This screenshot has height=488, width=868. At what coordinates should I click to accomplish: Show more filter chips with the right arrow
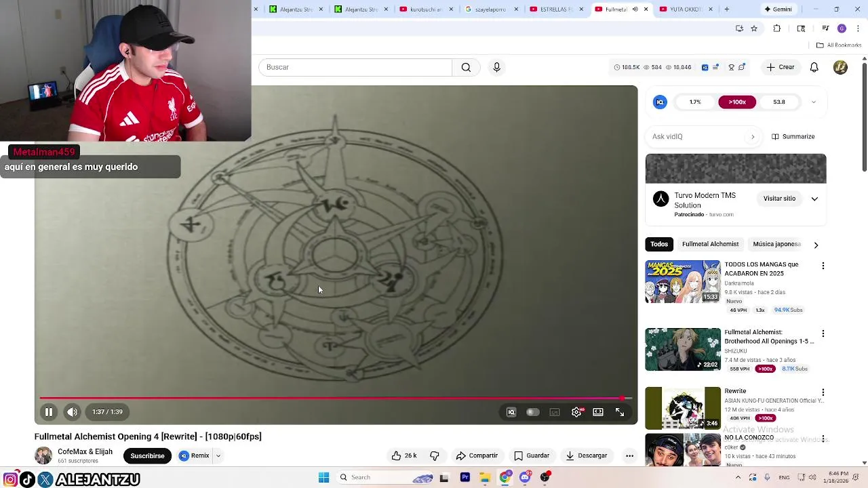pos(816,245)
